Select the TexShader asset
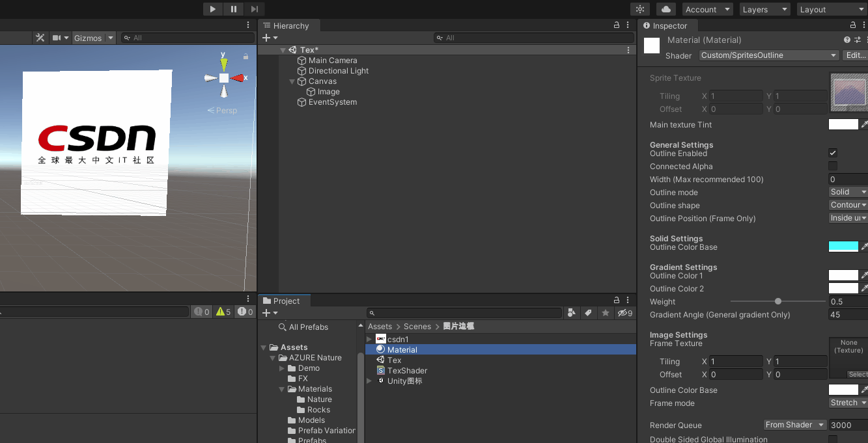 (x=402, y=371)
